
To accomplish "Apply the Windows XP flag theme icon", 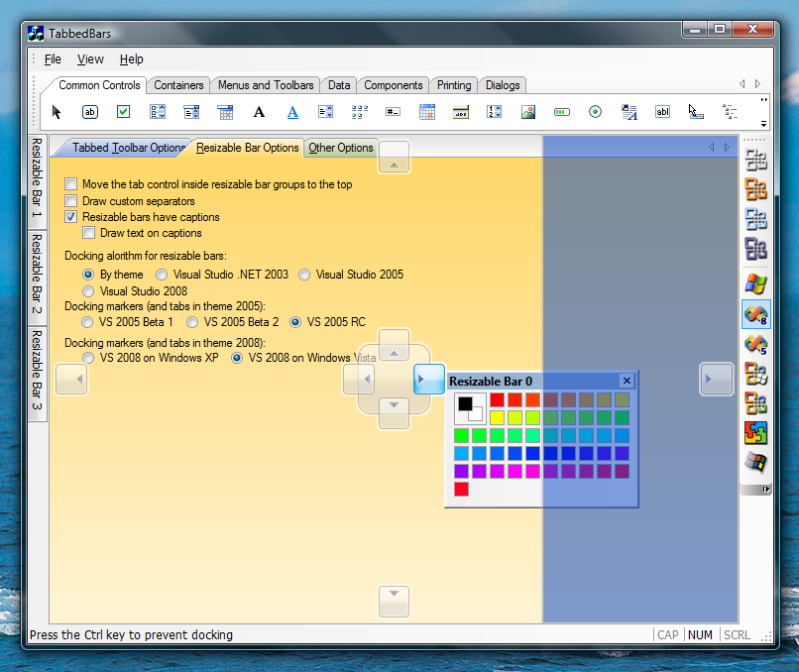I will pos(756,283).
